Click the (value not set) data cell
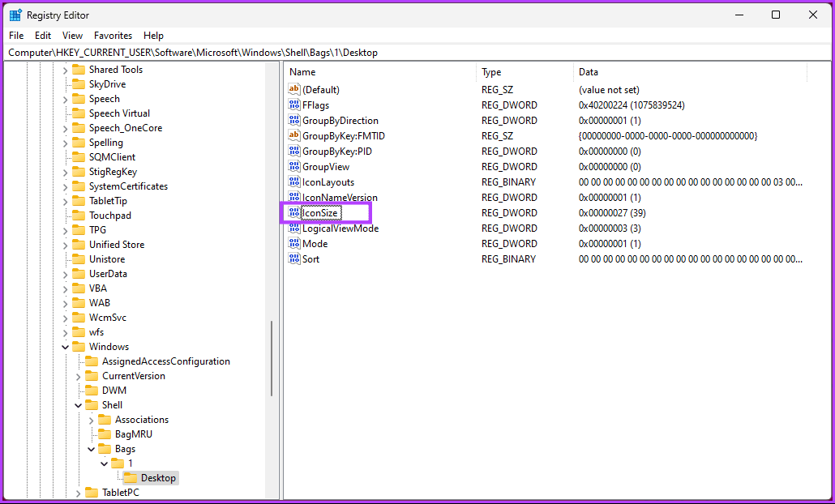 click(x=609, y=90)
